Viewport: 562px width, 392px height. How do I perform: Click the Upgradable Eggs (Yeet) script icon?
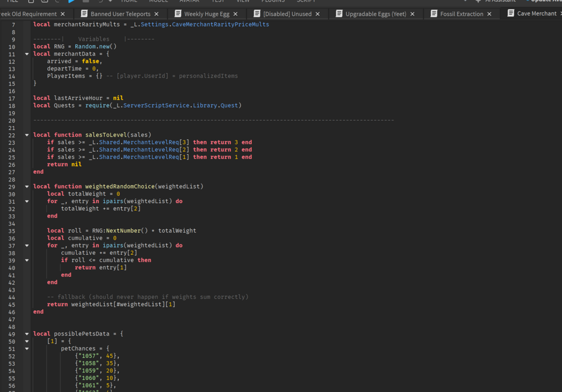[339, 14]
